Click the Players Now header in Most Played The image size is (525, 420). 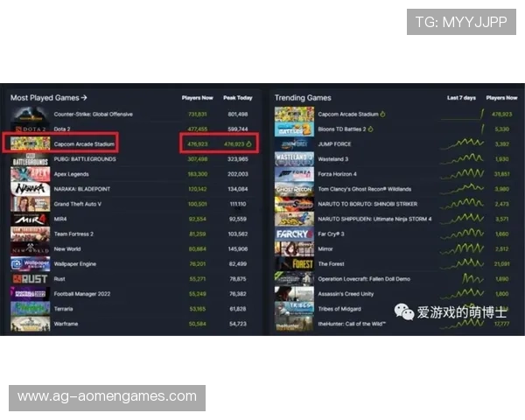pos(197,98)
